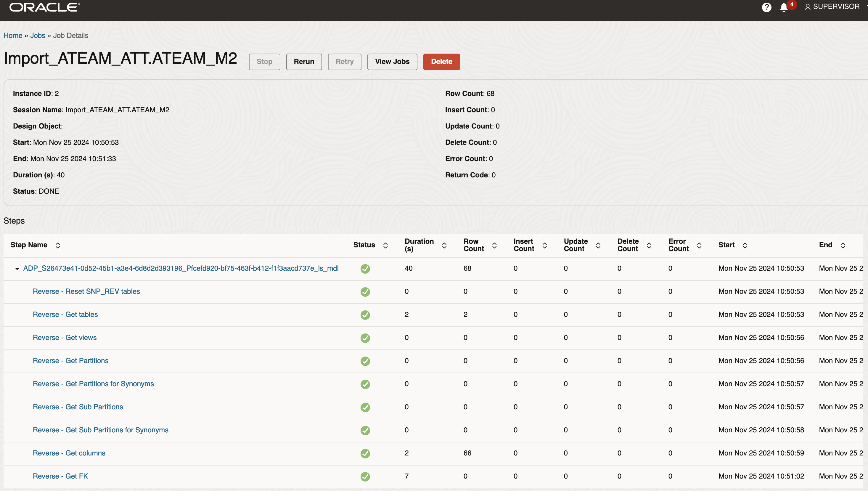The image size is (868, 491).
Task: Sort by Error Count column arrows
Action: tap(699, 245)
